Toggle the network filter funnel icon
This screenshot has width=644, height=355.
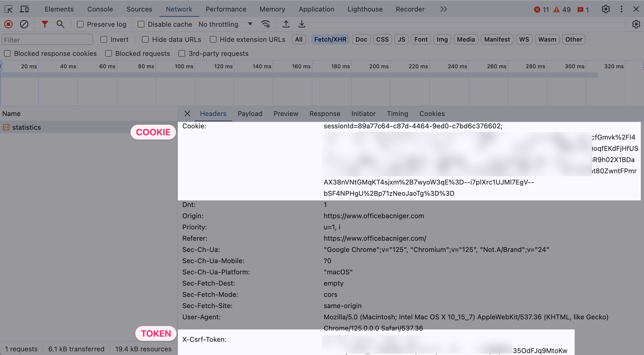(45, 24)
